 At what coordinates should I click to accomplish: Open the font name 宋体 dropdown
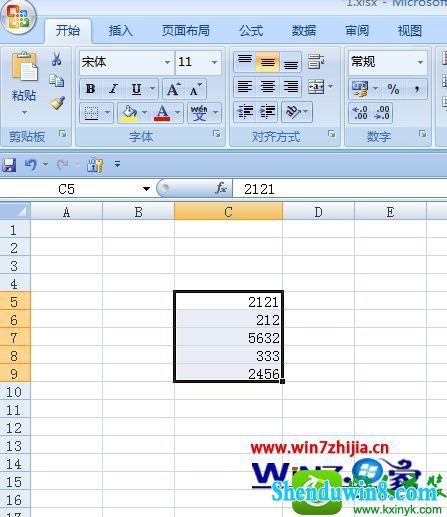point(167,62)
